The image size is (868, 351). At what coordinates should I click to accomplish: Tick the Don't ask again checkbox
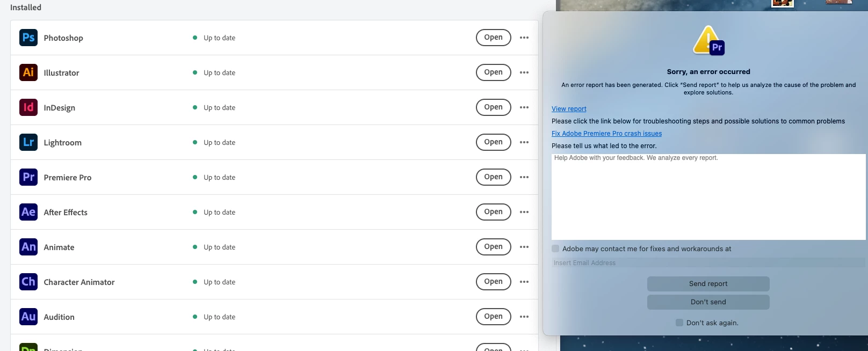click(679, 323)
